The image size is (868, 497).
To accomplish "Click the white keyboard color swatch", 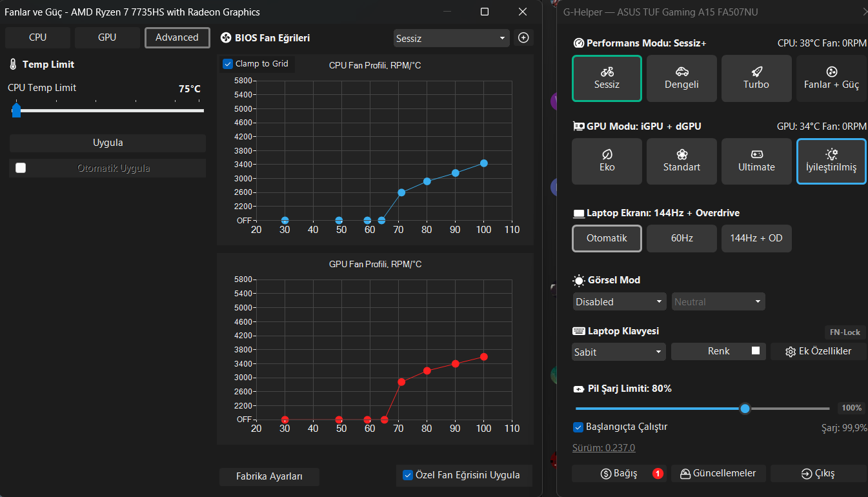I will 756,351.
